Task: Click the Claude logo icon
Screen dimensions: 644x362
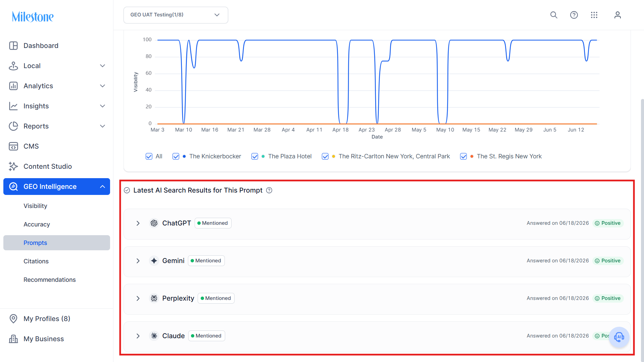Action: click(x=154, y=336)
